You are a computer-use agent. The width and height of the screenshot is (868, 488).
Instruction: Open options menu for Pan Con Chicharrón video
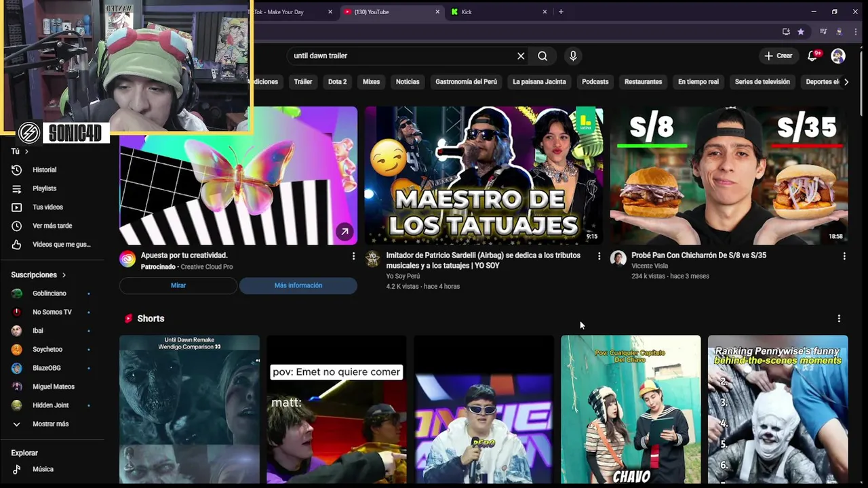click(x=844, y=256)
